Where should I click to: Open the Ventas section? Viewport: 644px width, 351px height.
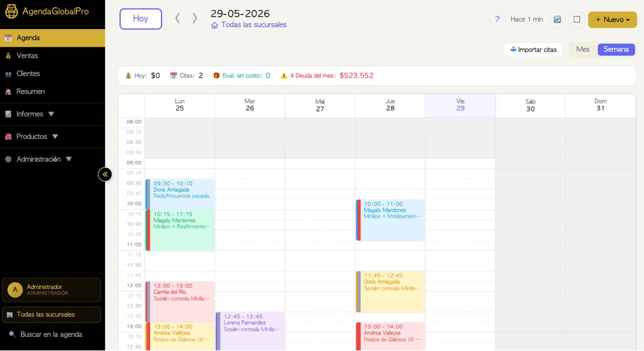click(x=53, y=56)
